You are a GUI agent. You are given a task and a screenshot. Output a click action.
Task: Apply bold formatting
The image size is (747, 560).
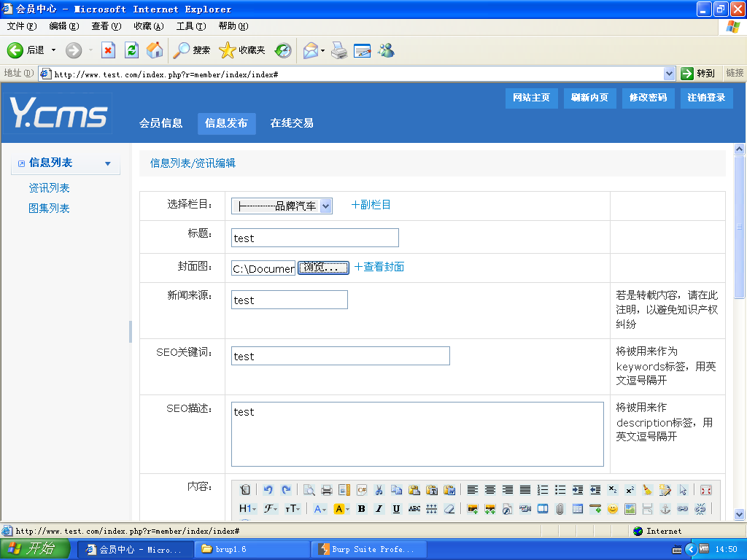362,508
